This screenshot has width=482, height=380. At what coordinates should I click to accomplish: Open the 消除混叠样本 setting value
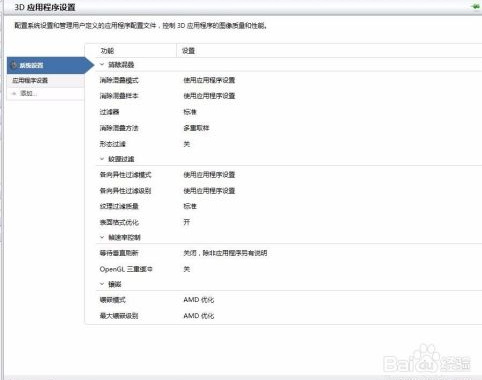click(209, 96)
